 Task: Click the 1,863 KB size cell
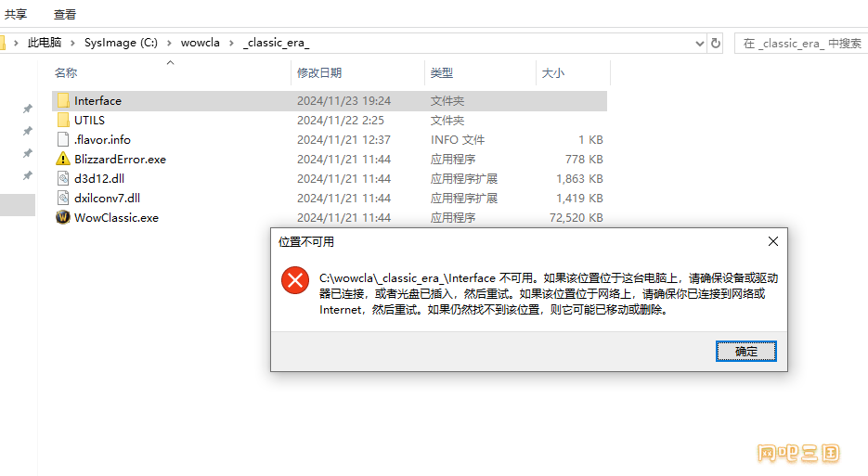(579, 178)
